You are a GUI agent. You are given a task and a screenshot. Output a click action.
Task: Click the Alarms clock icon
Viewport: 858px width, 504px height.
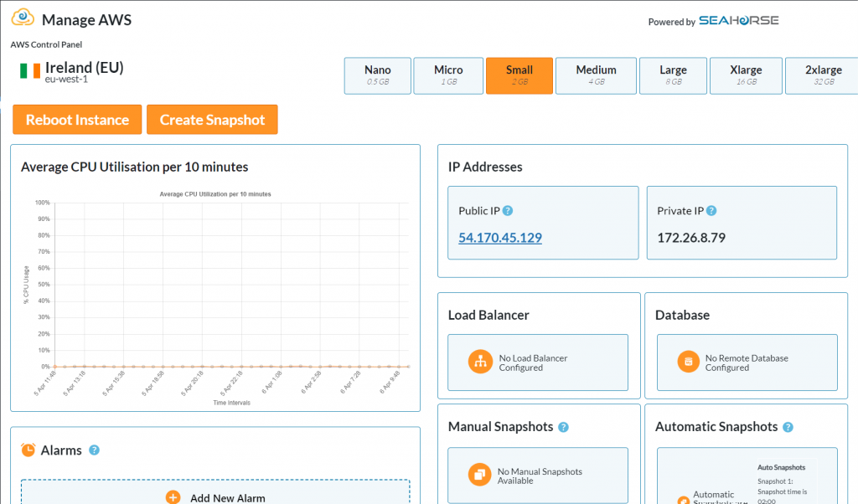tap(28, 450)
